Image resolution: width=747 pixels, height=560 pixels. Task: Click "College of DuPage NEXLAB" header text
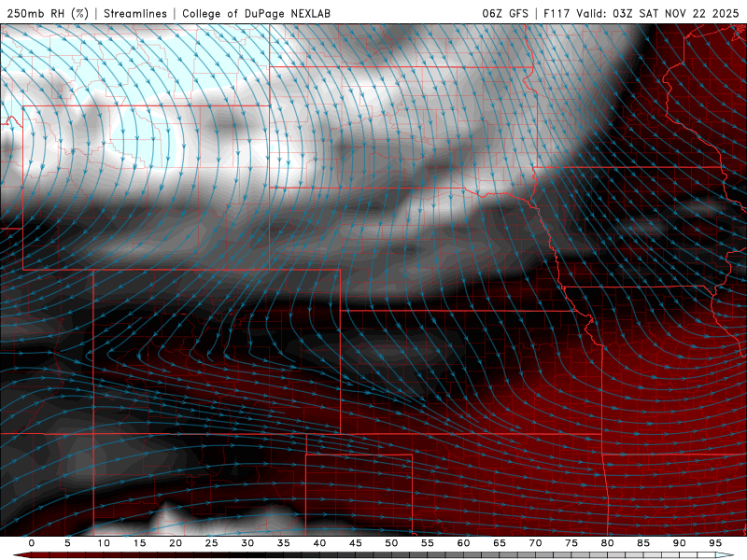pos(256,13)
